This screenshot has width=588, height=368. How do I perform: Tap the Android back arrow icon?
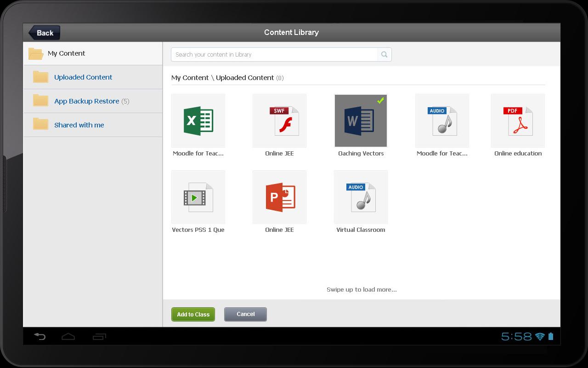(40, 337)
